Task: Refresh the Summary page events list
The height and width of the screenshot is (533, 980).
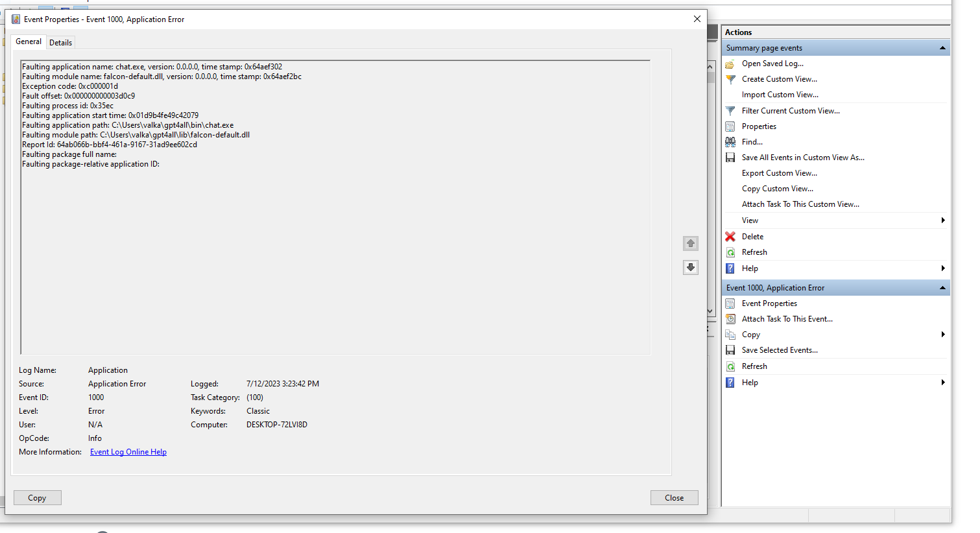Action: [731, 252]
